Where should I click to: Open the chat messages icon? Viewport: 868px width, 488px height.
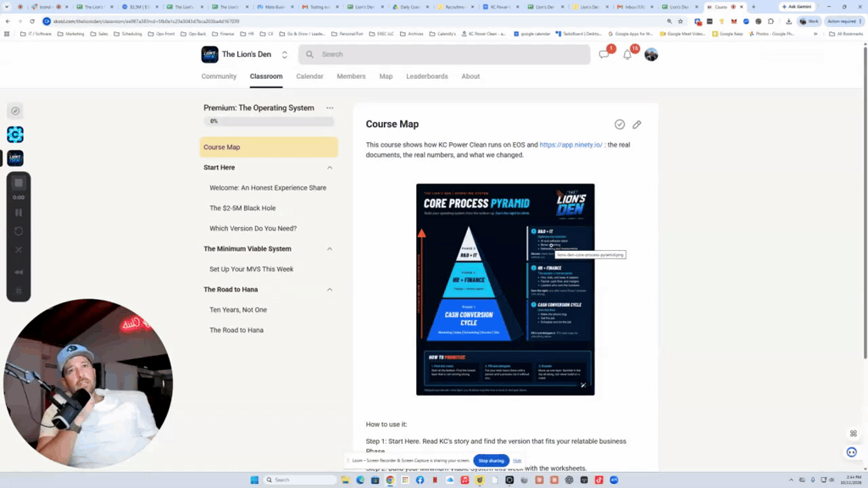604,54
